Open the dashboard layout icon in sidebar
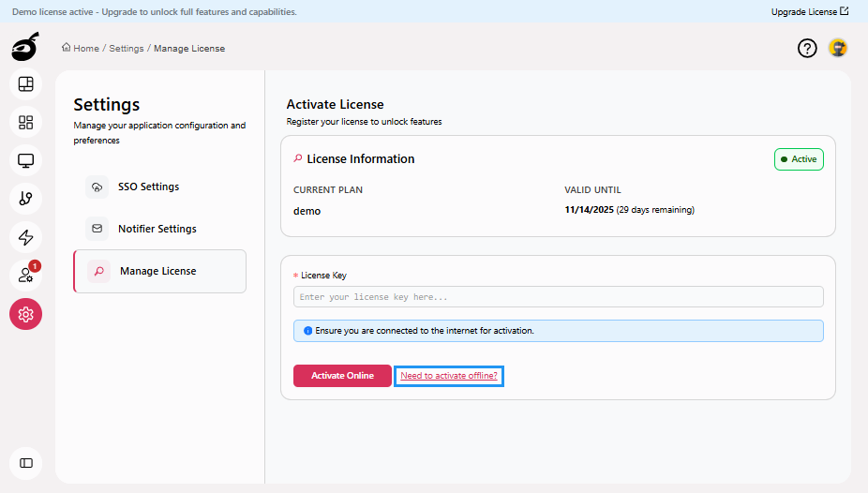Viewport: 868px width, 493px height. coord(26,84)
